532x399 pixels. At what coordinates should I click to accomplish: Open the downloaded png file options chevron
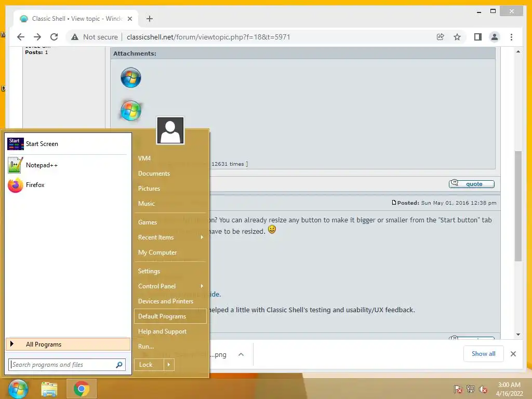click(x=241, y=354)
